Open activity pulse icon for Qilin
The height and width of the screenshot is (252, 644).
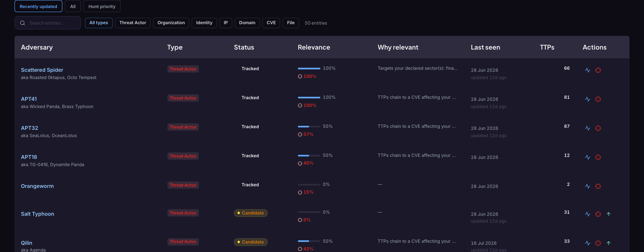pyautogui.click(x=588, y=243)
